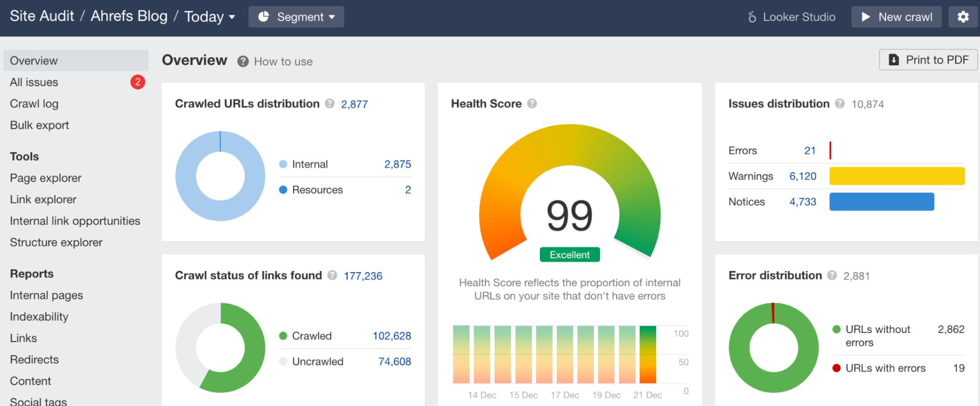
Task: Open Bulk export in the sidebar
Action: [39, 125]
